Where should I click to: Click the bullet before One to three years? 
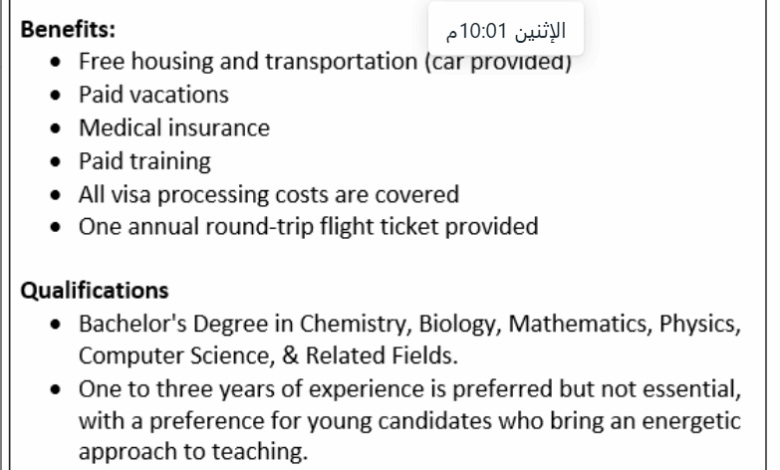pos(56,389)
